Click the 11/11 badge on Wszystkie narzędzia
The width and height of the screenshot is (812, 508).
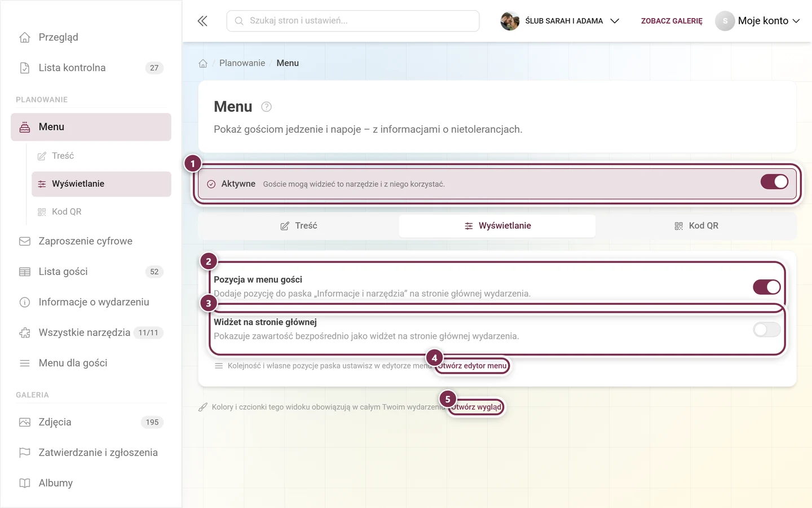click(x=148, y=332)
